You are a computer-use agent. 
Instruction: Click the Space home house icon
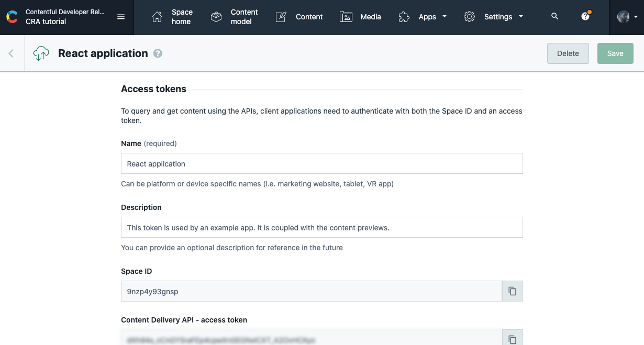tap(157, 16)
